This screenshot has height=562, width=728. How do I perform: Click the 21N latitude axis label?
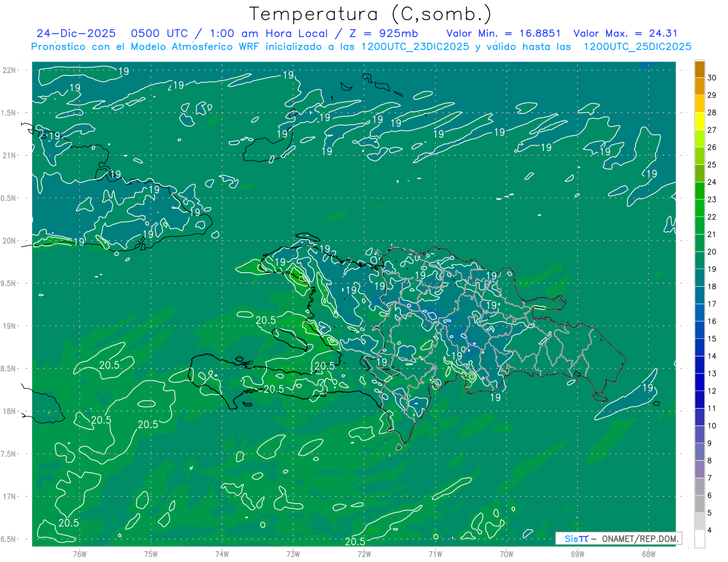(x=10, y=155)
